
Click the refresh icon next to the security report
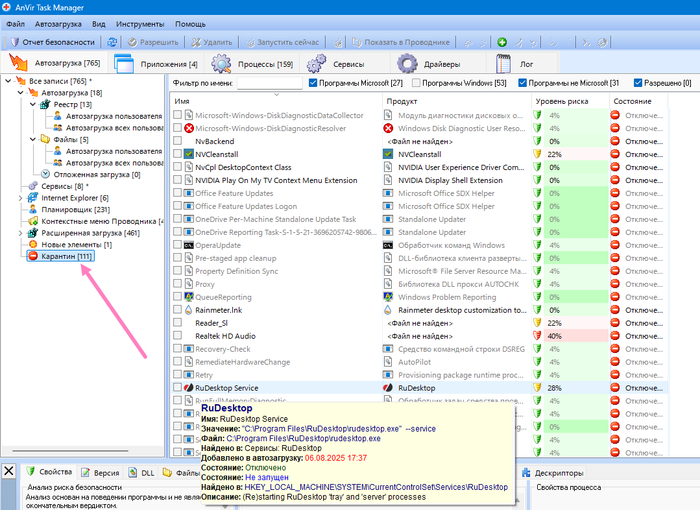[112, 42]
